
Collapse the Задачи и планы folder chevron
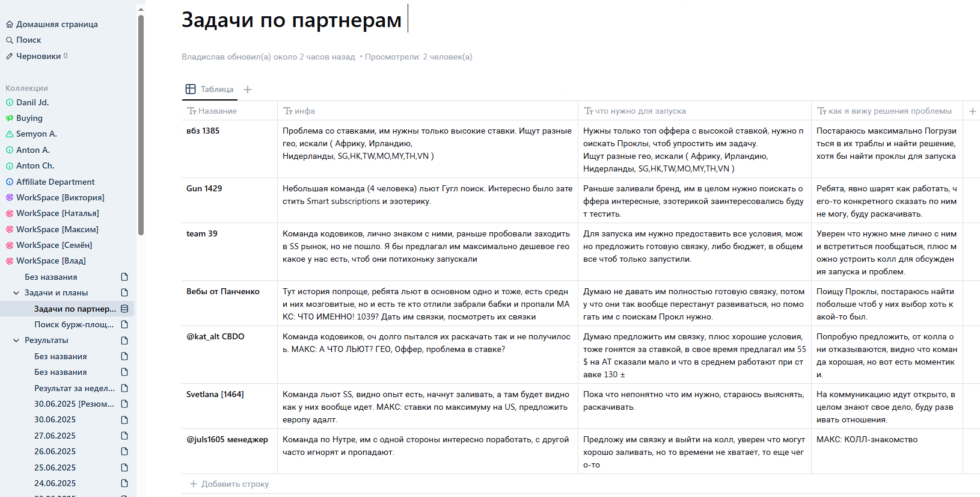[16, 292]
